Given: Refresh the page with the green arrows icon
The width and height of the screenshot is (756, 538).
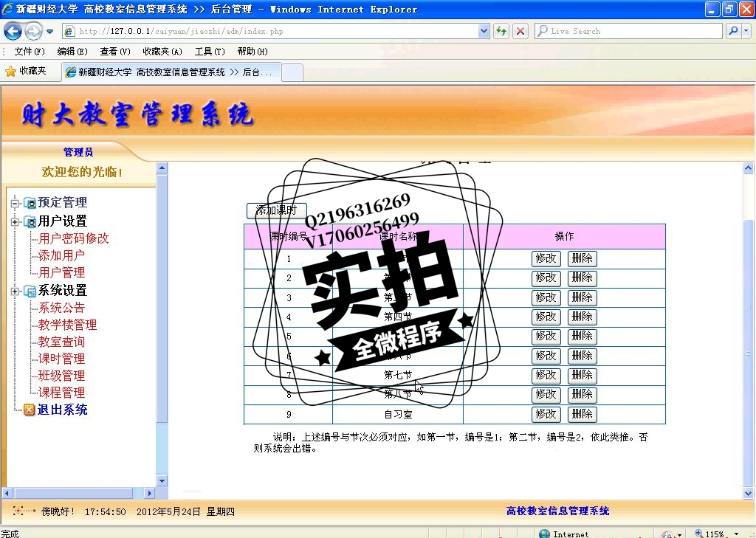Looking at the screenshot, I should coord(501,31).
